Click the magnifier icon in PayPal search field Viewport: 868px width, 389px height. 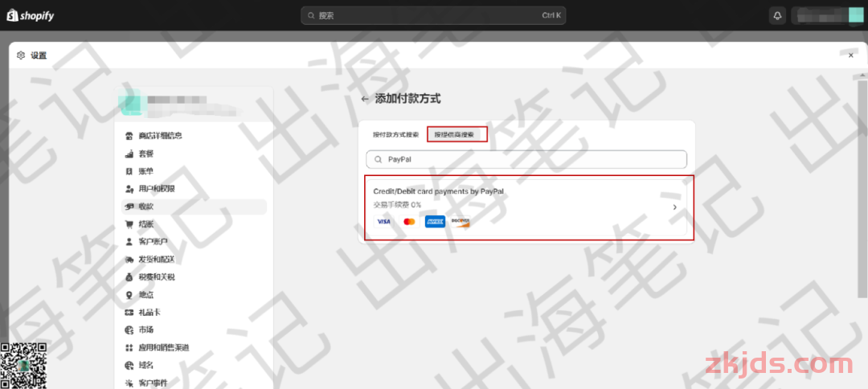click(x=379, y=159)
